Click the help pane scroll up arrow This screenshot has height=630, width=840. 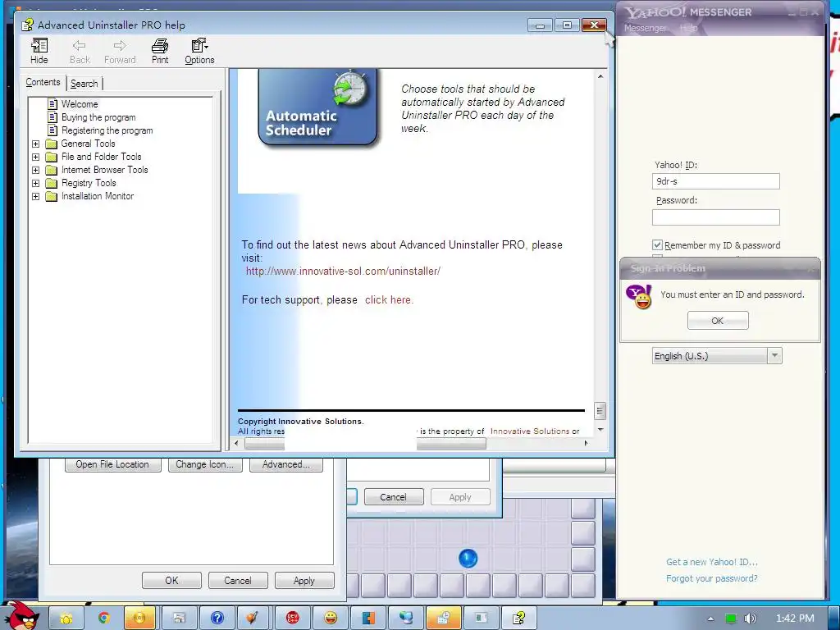coord(600,76)
